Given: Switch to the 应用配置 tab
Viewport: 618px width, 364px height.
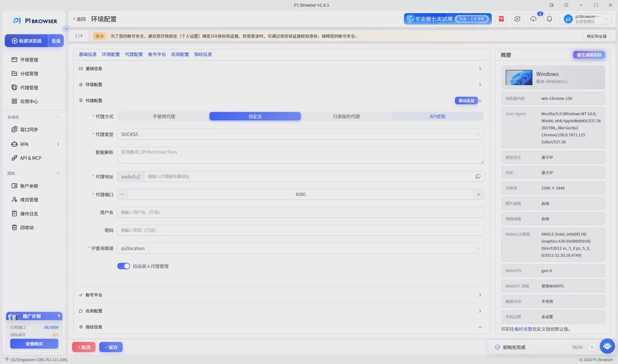Looking at the screenshot, I should click(x=180, y=54).
